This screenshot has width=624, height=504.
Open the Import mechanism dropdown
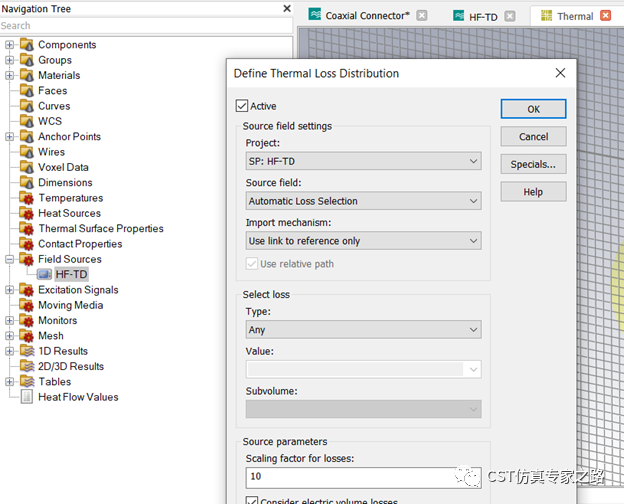pos(363,241)
